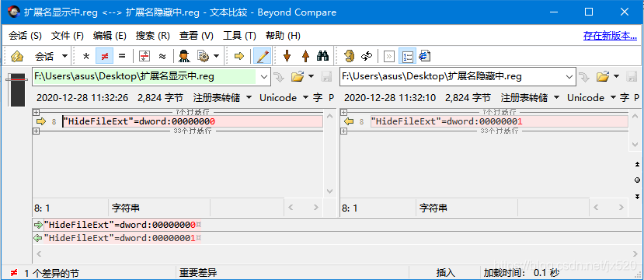Open the rules referee icon
This screenshot has height=280, width=644.
pyautogui.click(x=184, y=56)
